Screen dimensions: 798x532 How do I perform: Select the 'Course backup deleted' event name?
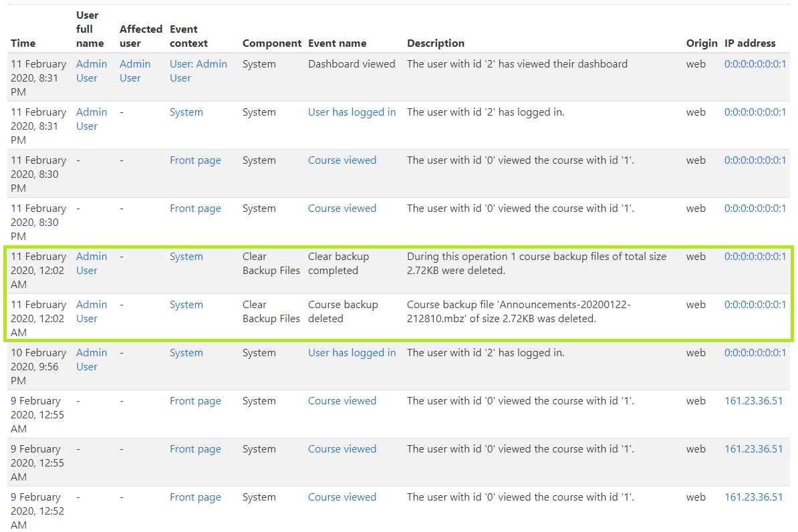343,311
